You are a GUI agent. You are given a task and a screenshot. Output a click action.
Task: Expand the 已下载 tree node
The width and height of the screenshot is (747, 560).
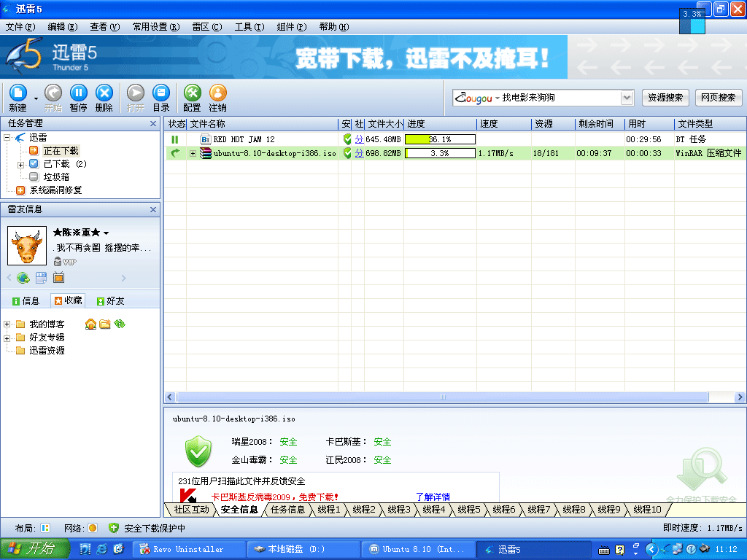20,165
